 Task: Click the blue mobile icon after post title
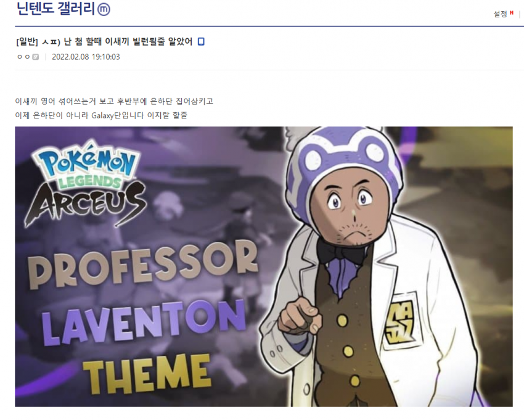(x=201, y=41)
